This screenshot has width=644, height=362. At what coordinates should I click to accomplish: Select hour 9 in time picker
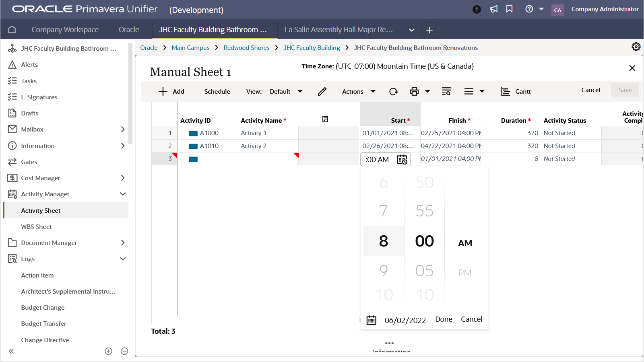(384, 270)
